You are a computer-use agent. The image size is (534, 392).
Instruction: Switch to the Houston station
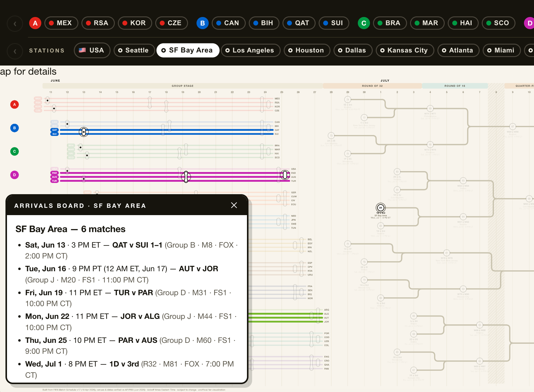307,50
